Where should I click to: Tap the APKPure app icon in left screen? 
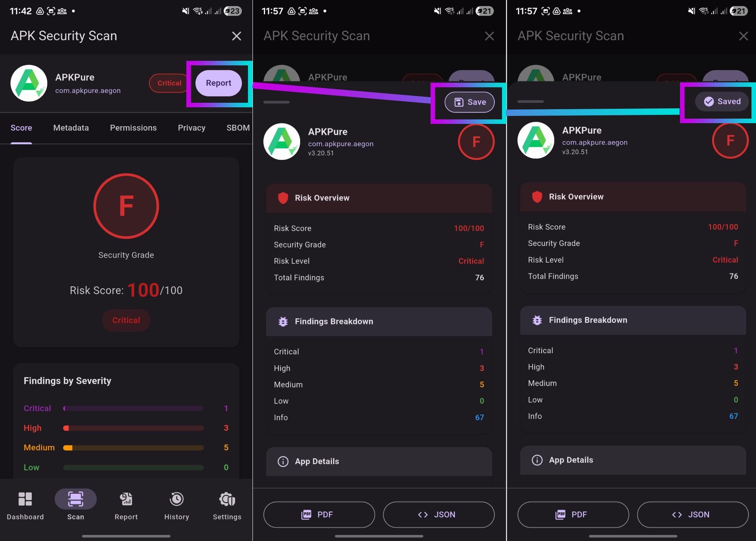[x=29, y=83]
